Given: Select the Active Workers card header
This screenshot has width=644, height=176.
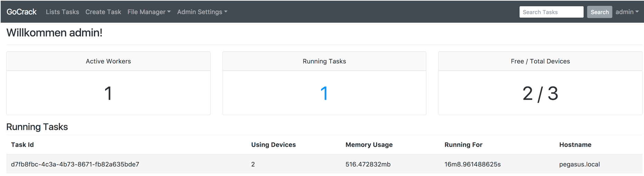Looking at the screenshot, I should pyautogui.click(x=108, y=61).
